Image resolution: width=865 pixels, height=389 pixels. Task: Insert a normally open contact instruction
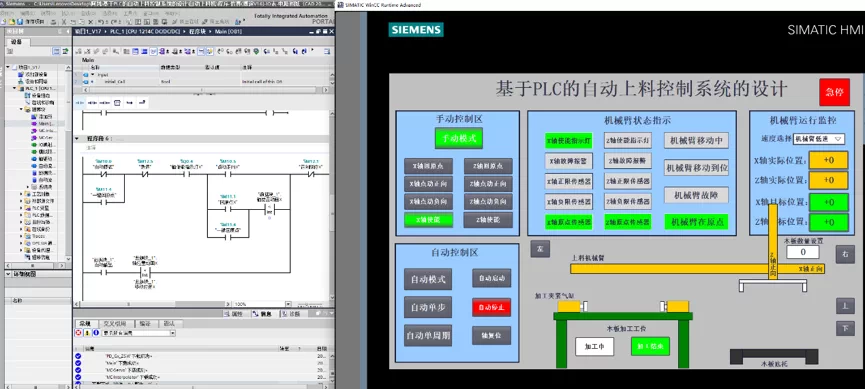pyautogui.click(x=79, y=103)
